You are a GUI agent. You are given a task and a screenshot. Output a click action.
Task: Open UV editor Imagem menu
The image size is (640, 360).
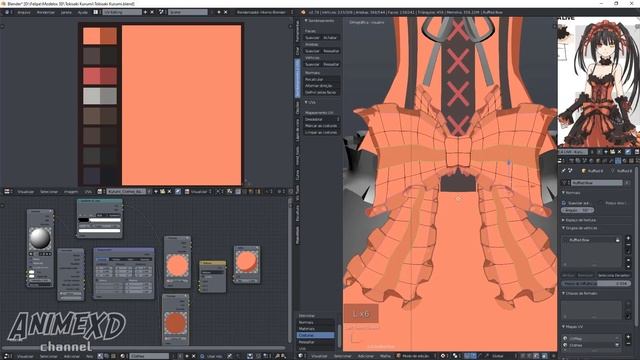point(71,191)
